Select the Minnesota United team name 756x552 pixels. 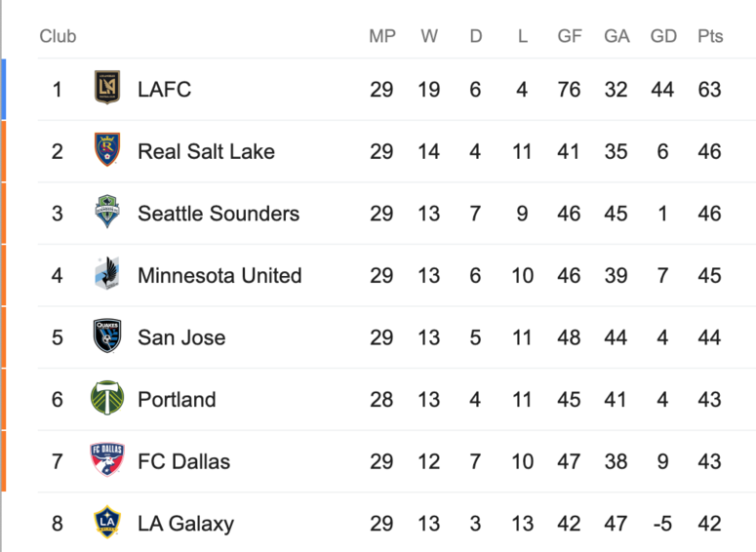219,275
